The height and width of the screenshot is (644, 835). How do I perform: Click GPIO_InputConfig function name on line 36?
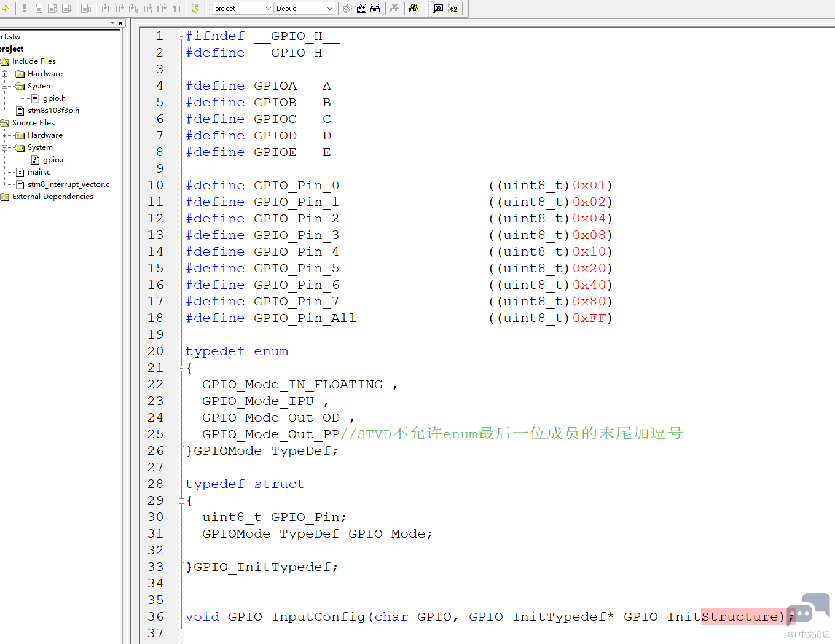[x=296, y=617]
